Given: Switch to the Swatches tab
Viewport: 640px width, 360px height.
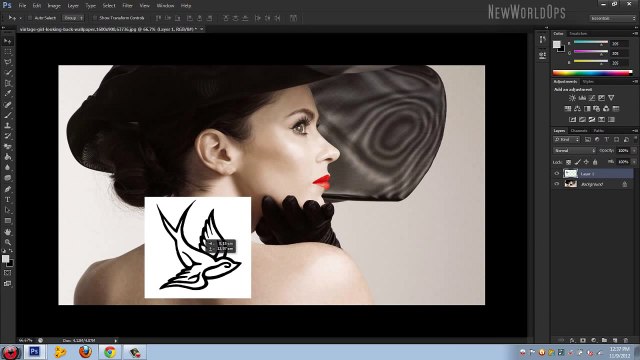Looking at the screenshot, I should point(578,33).
